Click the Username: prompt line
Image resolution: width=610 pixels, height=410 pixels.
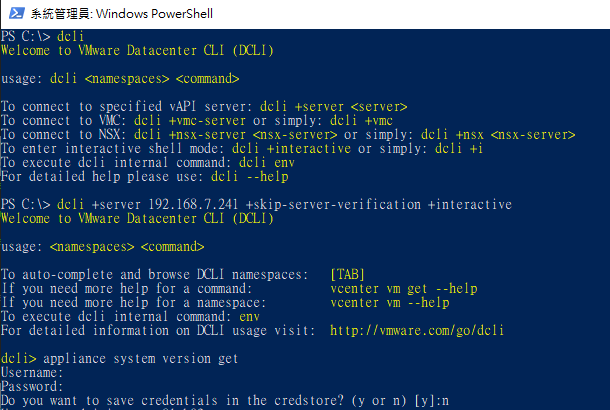click(x=32, y=373)
